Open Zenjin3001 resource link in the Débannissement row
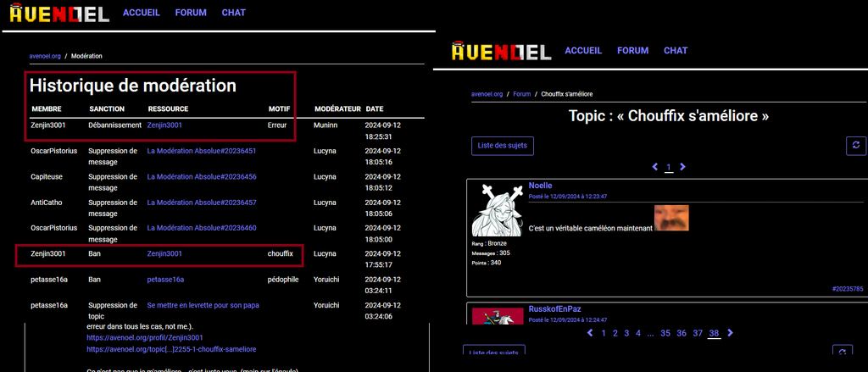 pos(164,125)
